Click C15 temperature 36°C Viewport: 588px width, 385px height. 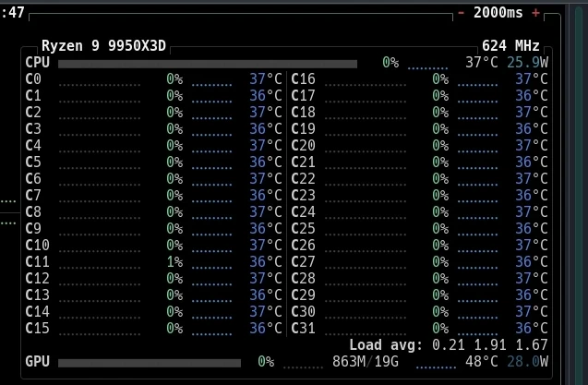coord(266,329)
